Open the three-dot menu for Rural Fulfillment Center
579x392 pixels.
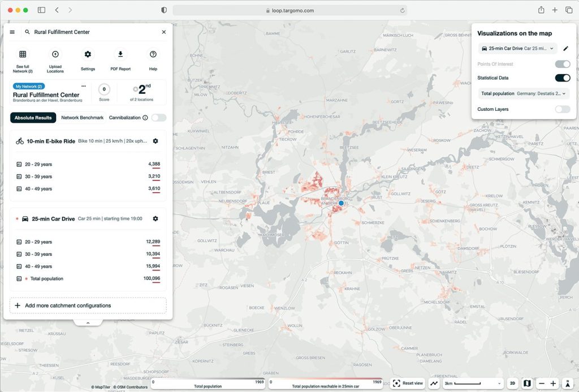coord(84,86)
